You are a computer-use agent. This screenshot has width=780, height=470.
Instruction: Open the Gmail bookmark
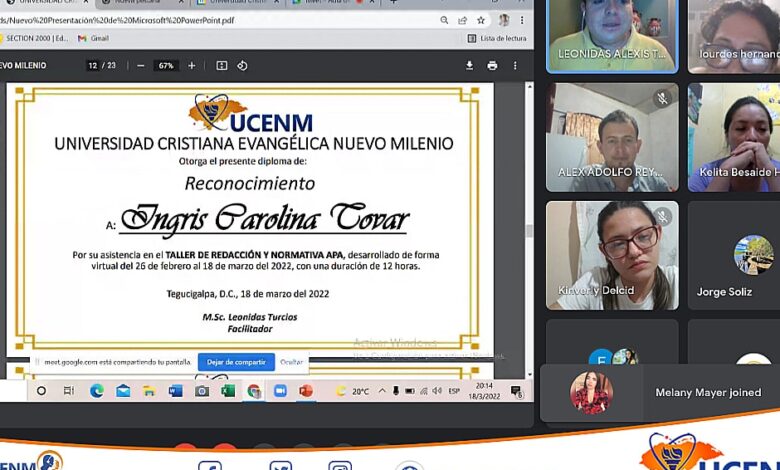[x=93, y=38]
